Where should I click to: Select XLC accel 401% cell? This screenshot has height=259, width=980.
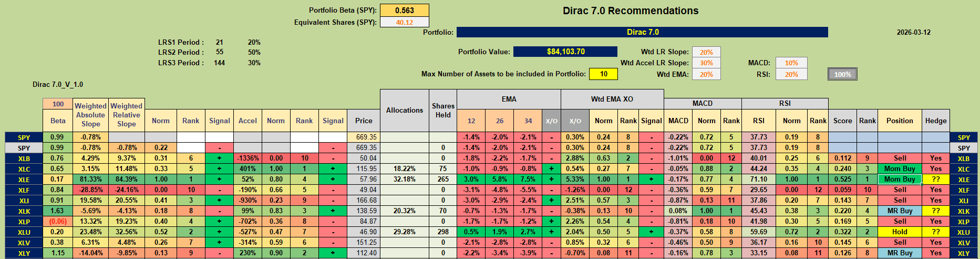point(247,169)
